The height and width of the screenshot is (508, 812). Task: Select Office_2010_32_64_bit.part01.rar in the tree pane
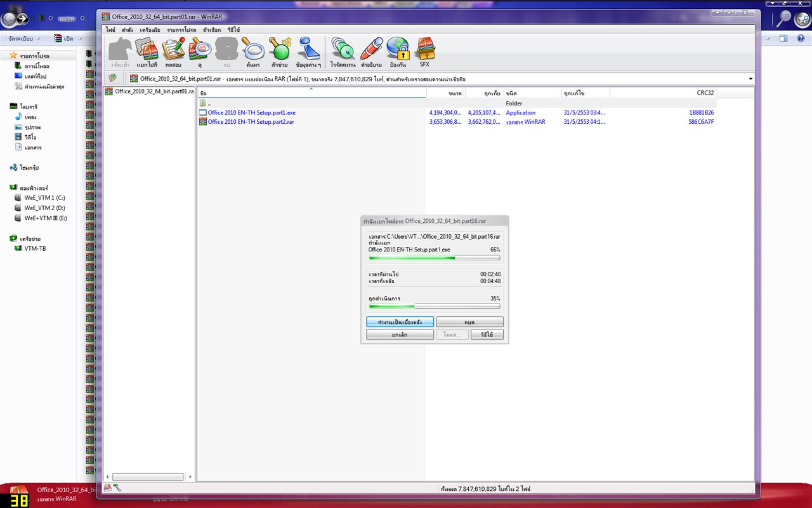150,91
